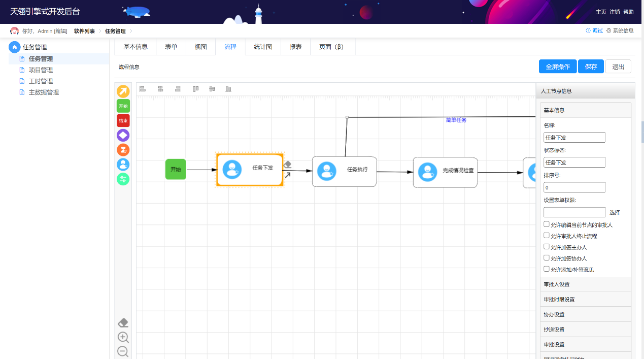Click the align left toolbar icon
This screenshot has width=644, height=359.
pyautogui.click(x=143, y=89)
